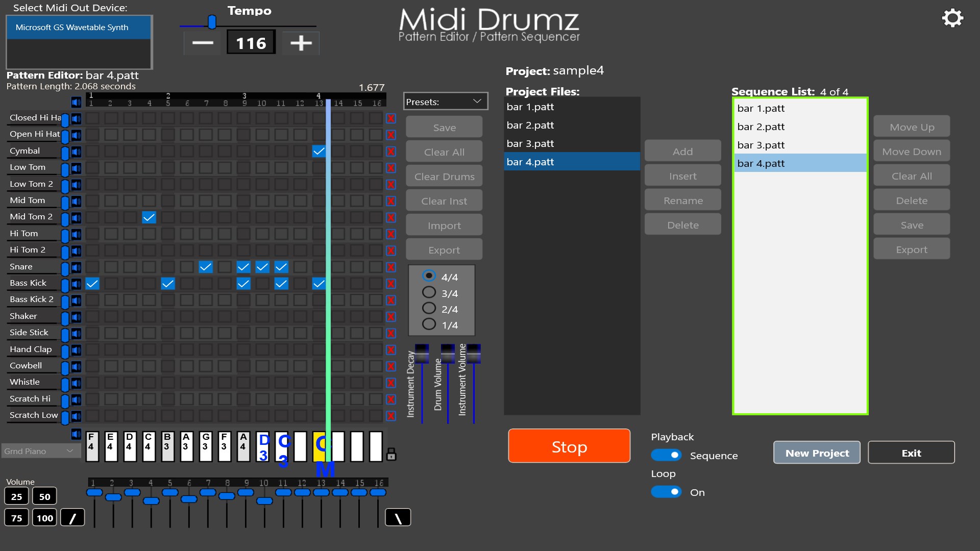Select the 3/4 time signature radio button
Screen dimensions: 980x551
point(429,292)
